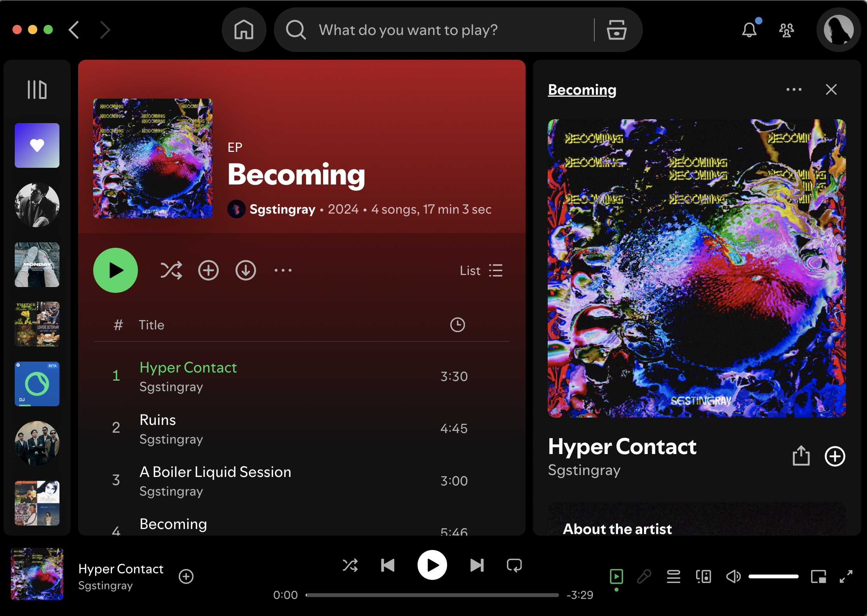This screenshot has width=867, height=616.
Task: Open the Friend Activity icon
Action: (x=786, y=30)
